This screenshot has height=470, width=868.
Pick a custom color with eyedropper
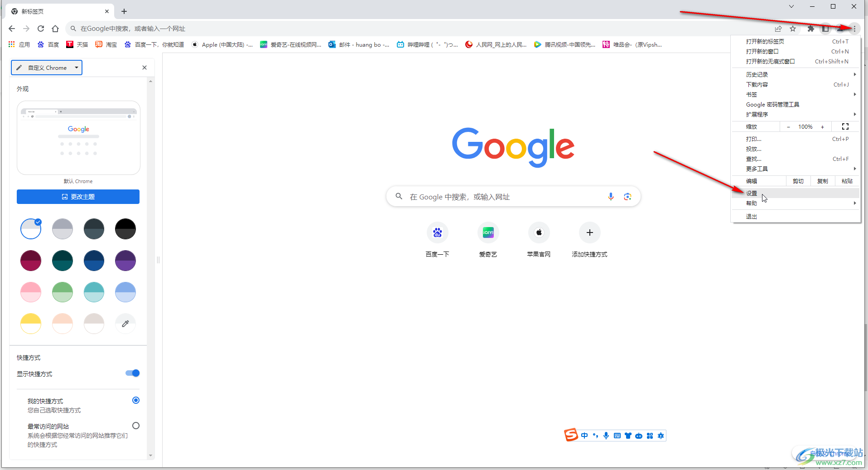(x=125, y=324)
